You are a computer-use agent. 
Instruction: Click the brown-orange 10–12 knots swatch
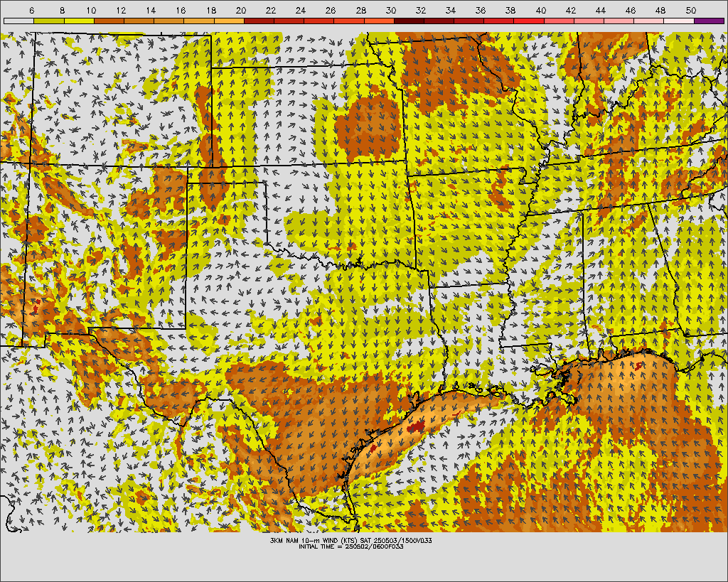click(109, 21)
